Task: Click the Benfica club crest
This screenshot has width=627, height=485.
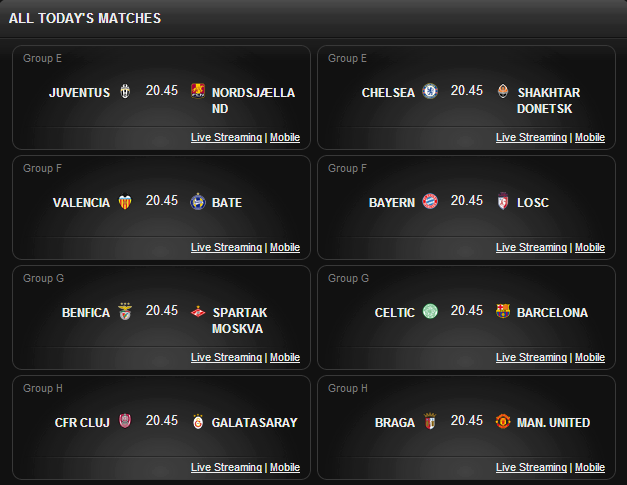Action: [x=125, y=312]
